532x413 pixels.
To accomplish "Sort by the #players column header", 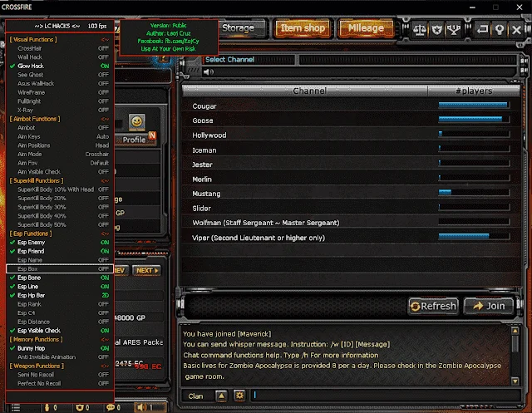I will 474,91.
